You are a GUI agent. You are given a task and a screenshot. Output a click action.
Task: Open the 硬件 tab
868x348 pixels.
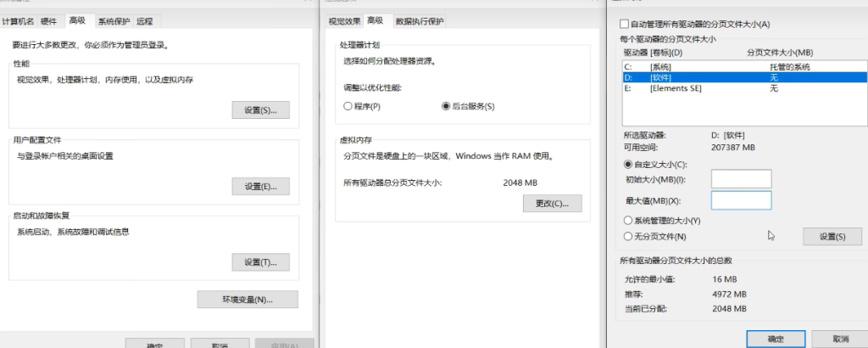pyautogui.click(x=50, y=21)
